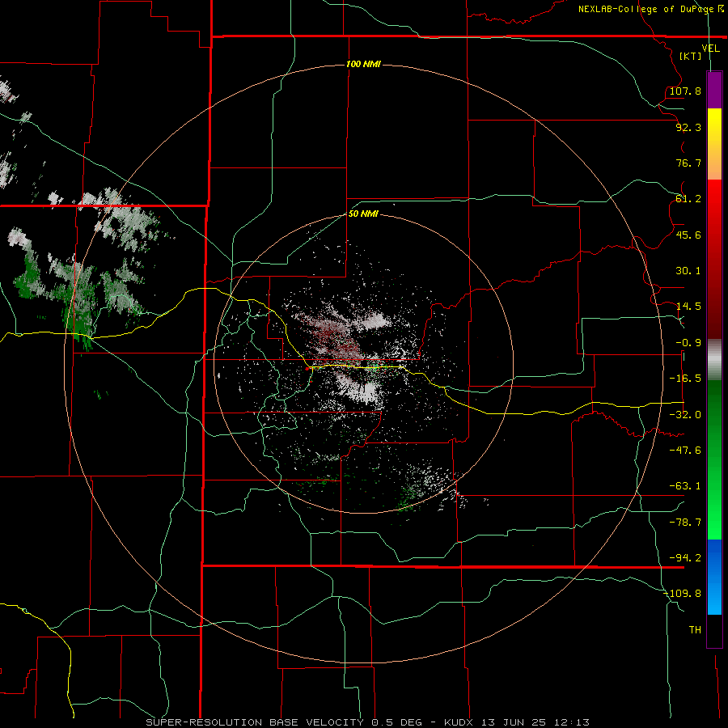Select the -0.9 legend value
Viewport: 728px width, 728px height.
coord(688,343)
